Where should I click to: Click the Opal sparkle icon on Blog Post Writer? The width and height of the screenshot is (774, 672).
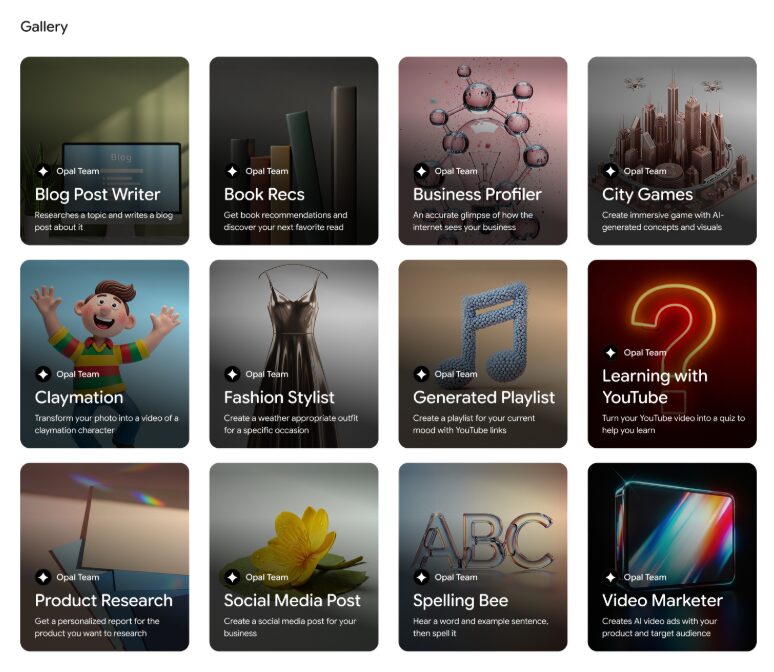tap(43, 171)
